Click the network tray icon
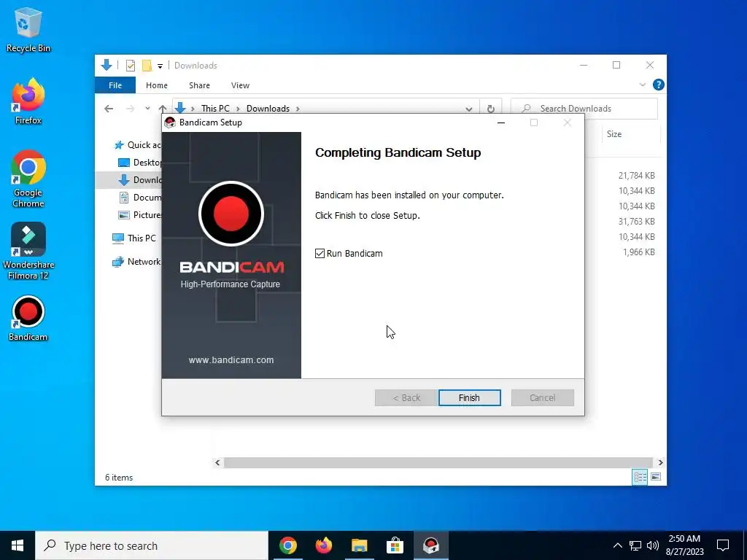This screenshot has width=747, height=560. pyautogui.click(x=635, y=545)
